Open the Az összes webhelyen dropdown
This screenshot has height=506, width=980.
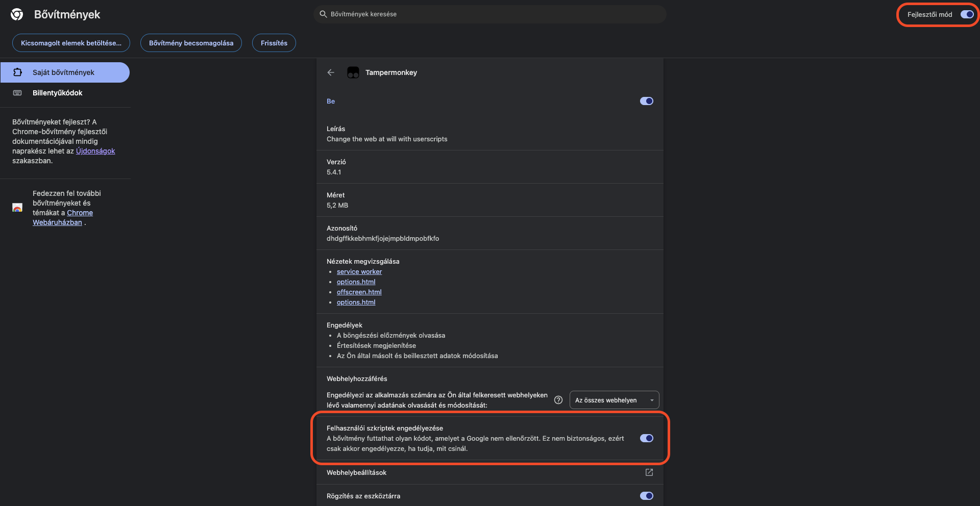pyautogui.click(x=614, y=400)
